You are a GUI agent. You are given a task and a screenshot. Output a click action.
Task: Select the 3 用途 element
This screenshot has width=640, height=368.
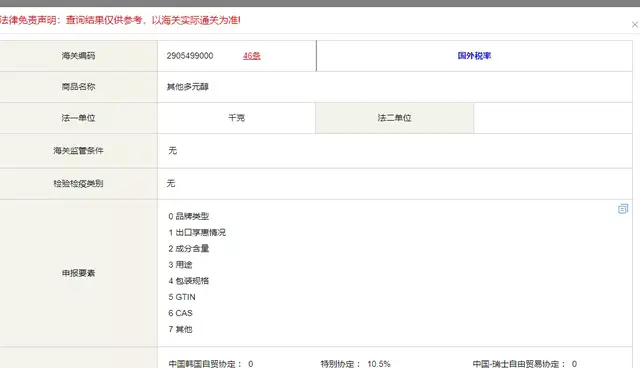(180, 265)
